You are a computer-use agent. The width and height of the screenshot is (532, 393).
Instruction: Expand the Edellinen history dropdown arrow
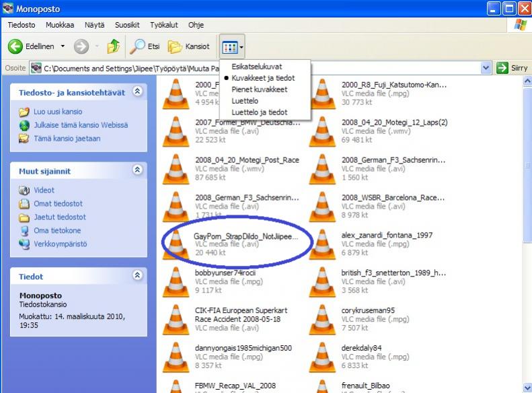63,46
